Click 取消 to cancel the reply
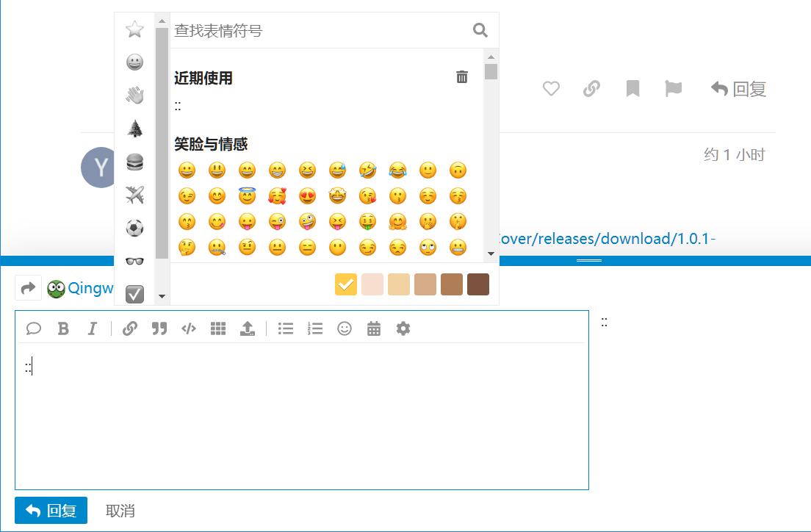811x532 pixels. click(120, 511)
